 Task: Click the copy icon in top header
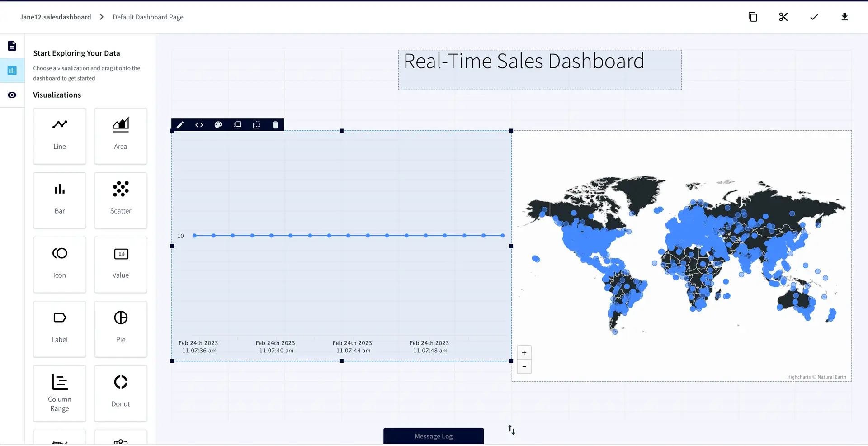pyautogui.click(x=753, y=17)
